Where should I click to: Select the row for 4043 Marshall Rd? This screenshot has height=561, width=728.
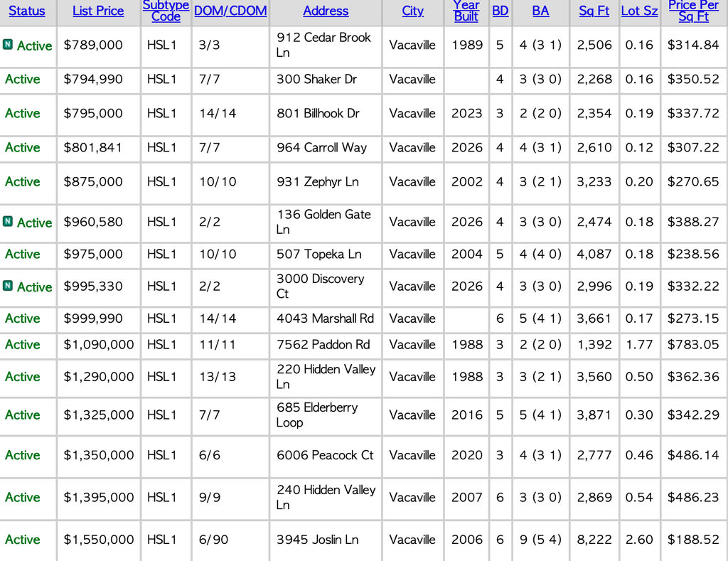326,319
